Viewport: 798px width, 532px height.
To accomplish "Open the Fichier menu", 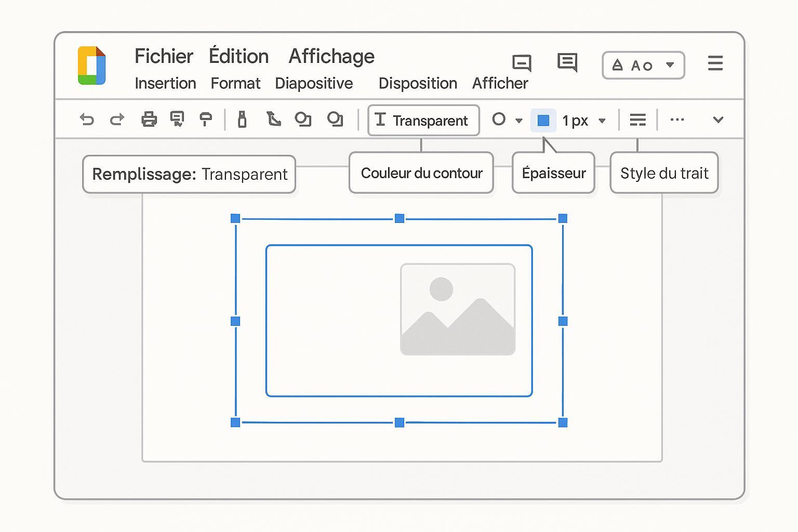I will pyautogui.click(x=164, y=56).
